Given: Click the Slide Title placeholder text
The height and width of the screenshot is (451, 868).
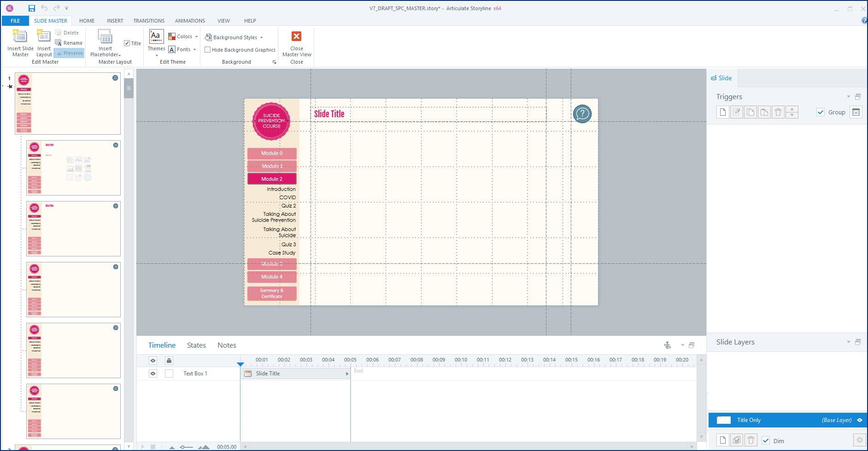Looking at the screenshot, I should pos(329,114).
